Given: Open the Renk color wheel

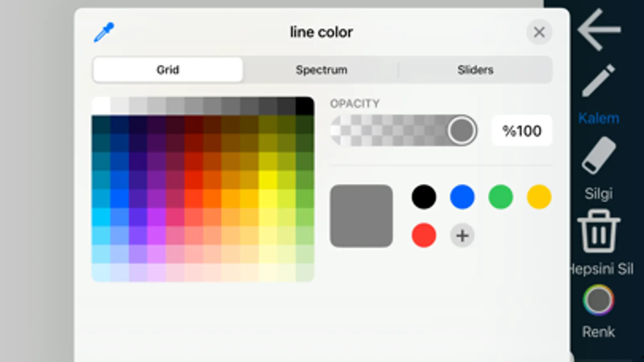Looking at the screenshot, I should click(598, 300).
